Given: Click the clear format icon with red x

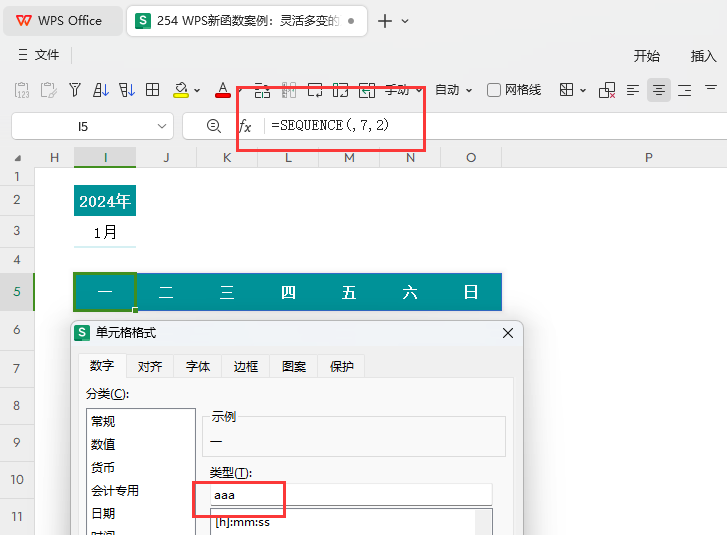Looking at the screenshot, I should pyautogui.click(x=607, y=90).
